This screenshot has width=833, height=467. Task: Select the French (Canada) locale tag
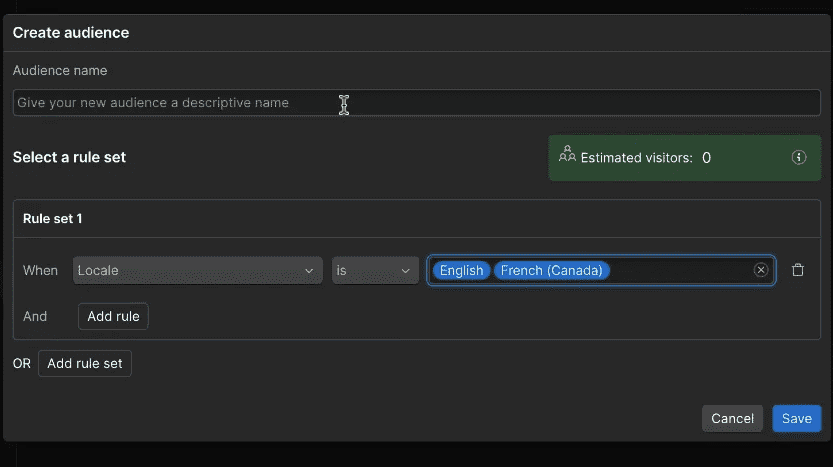[x=551, y=270]
